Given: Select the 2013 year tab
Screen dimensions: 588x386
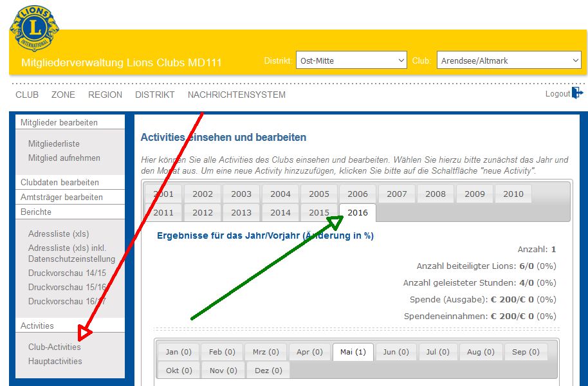Looking at the screenshot, I should [x=241, y=213].
